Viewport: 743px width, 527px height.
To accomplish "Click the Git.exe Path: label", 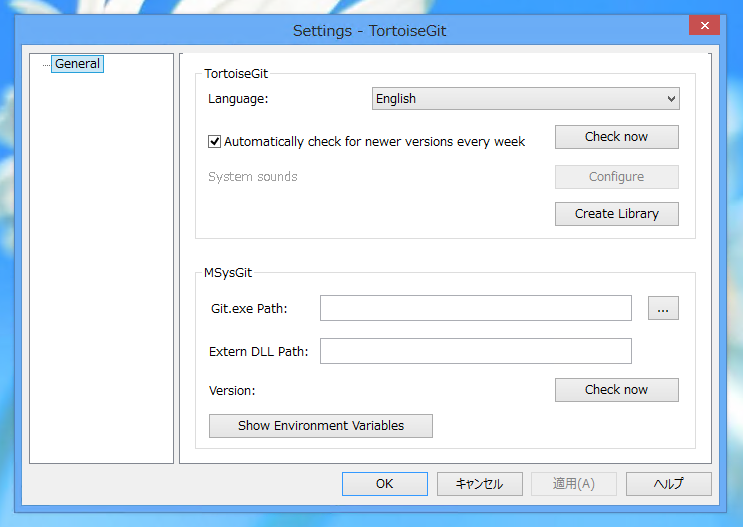I will click(x=249, y=309).
